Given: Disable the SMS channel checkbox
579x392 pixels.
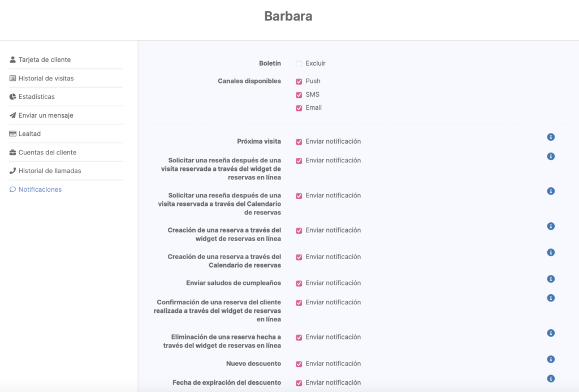Looking at the screenshot, I should click(x=299, y=95).
